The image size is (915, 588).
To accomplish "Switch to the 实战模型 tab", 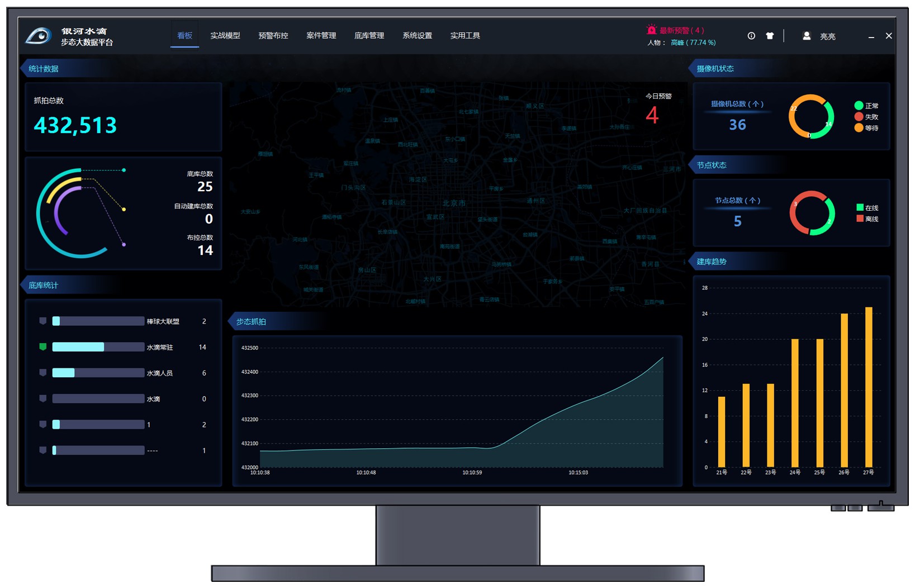I will [225, 36].
